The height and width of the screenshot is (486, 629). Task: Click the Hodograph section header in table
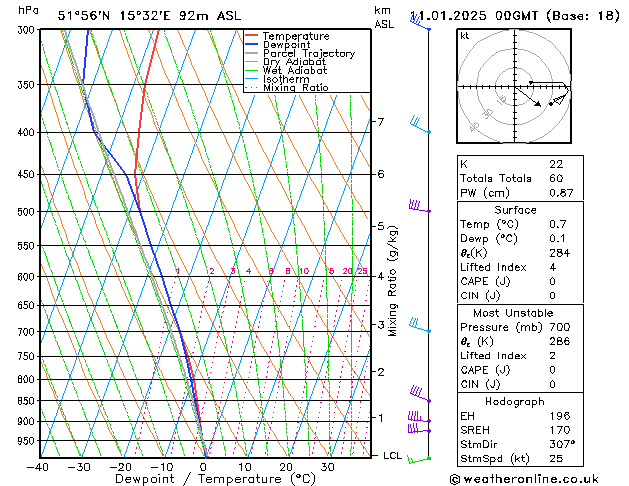click(514, 401)
